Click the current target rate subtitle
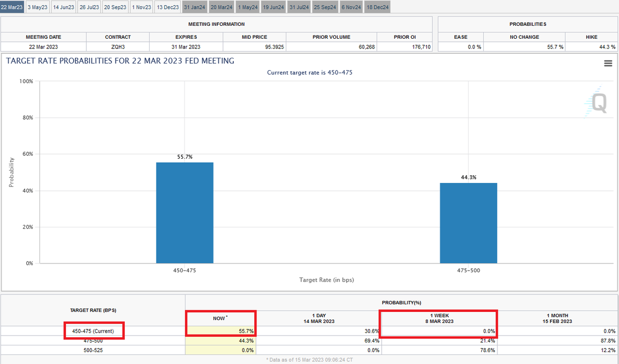619x364 pixels. click(x=309, y=73)
